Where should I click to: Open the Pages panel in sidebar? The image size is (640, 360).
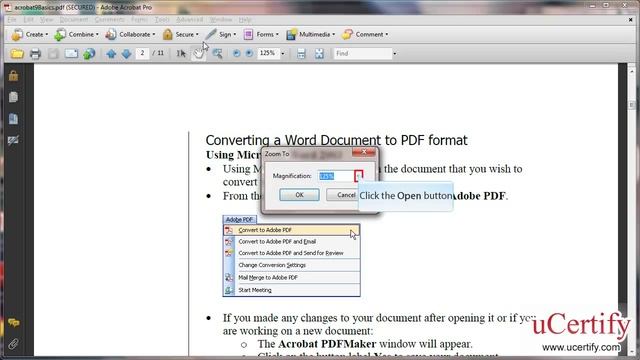pos(13,97)
